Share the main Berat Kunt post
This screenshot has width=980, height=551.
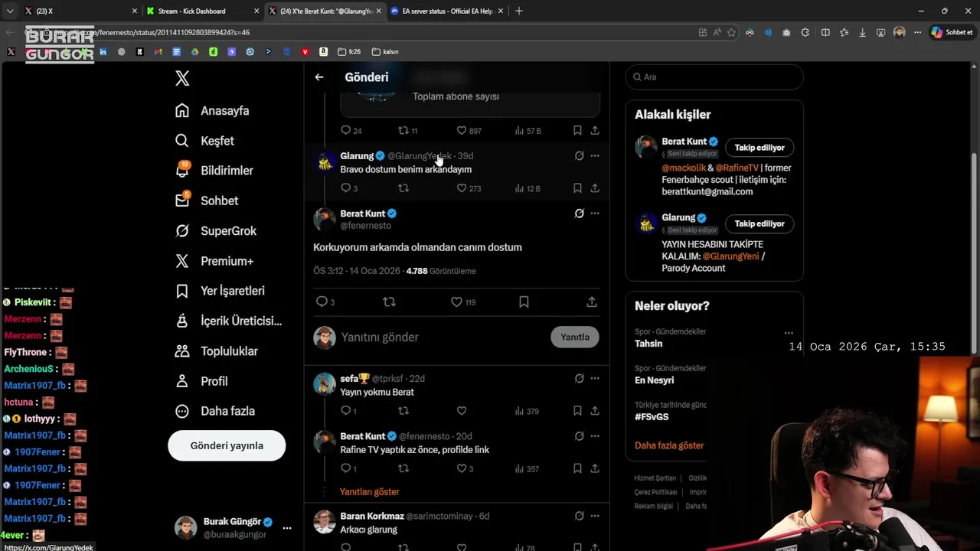pos(592,302)
